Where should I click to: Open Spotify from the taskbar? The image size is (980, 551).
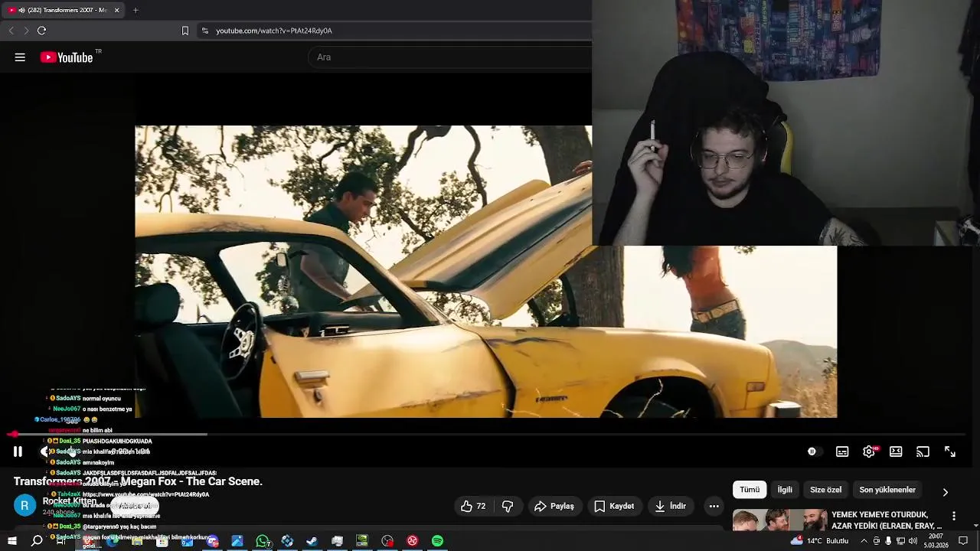pyautogui.click(x=437, y=541)
